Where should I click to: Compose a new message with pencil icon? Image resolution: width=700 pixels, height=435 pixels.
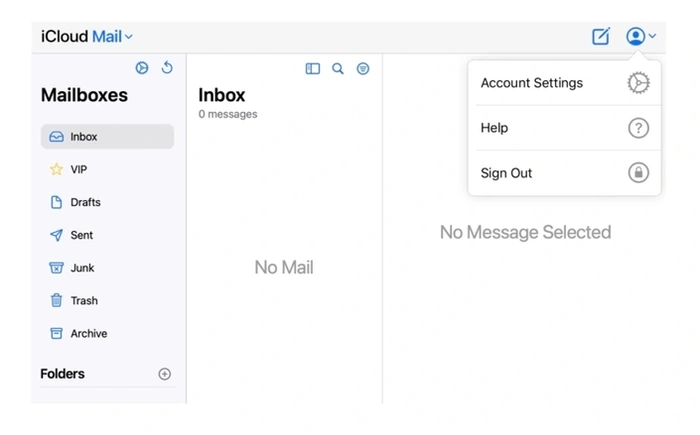601,36
